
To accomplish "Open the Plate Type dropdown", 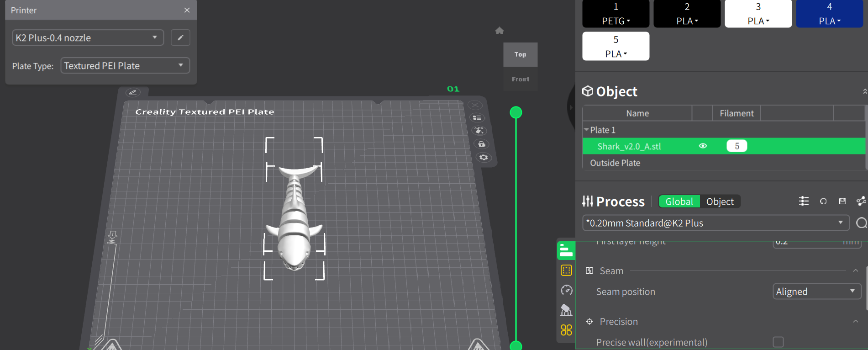I will 125,66.
